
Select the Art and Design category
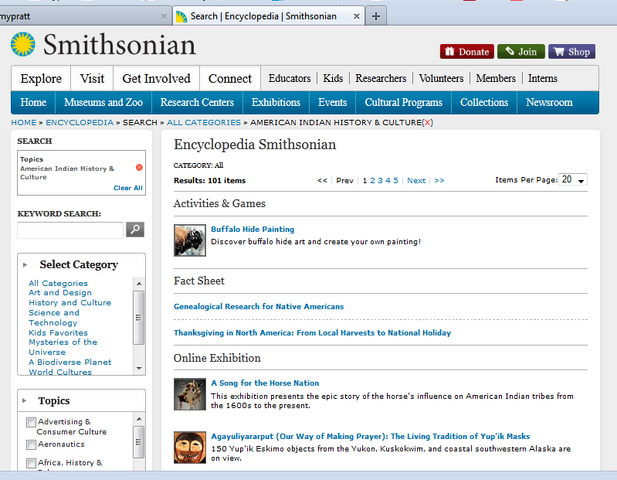[60, 293]
